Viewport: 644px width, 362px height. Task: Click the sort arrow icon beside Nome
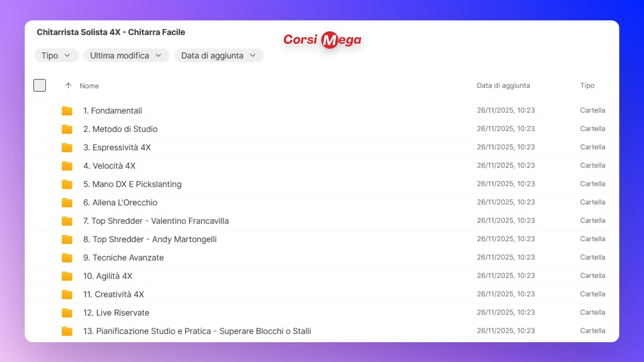[x=68, y=86]
